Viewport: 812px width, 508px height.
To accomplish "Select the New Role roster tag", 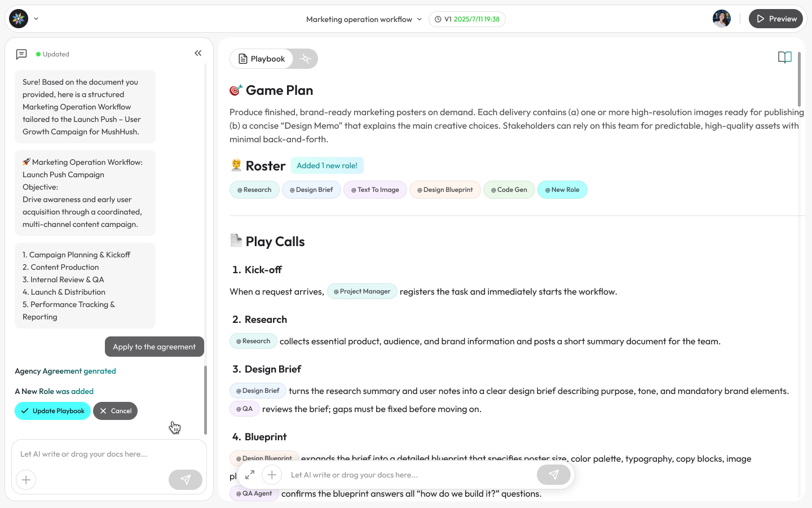I will [x=562, y=190].
